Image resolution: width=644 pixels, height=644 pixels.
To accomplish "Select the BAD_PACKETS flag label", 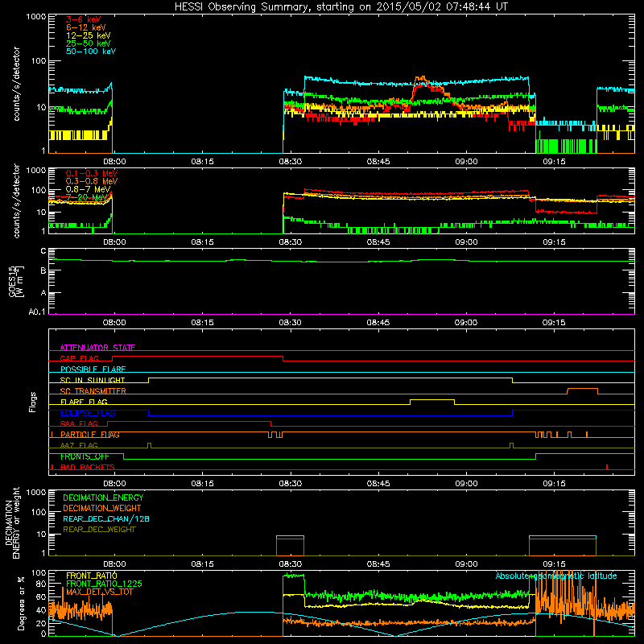I will 88,467.
